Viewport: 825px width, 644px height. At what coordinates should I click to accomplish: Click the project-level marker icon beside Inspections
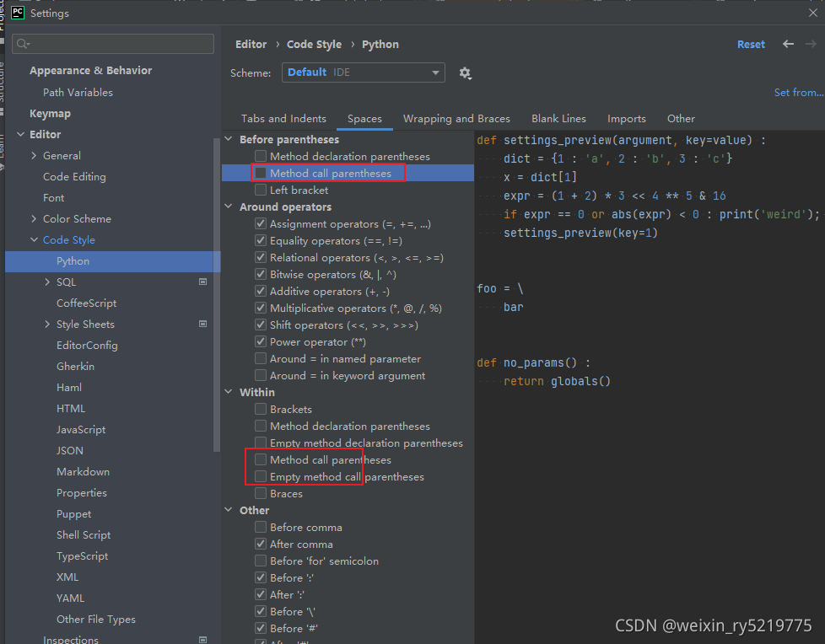click(202, 639)
